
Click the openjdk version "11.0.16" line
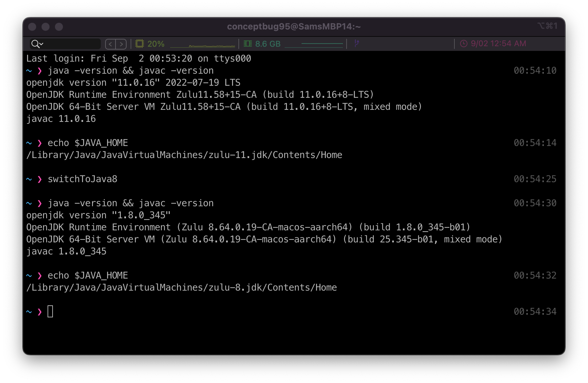(133, 83)
